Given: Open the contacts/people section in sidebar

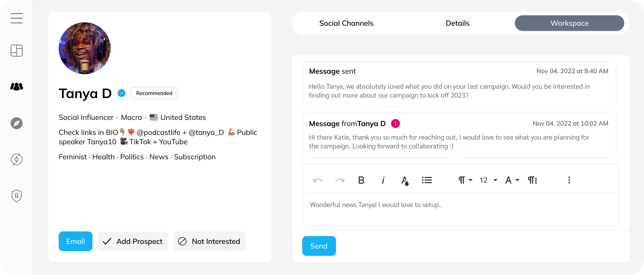Looking at the screenshot, I should tap(17, 87).
